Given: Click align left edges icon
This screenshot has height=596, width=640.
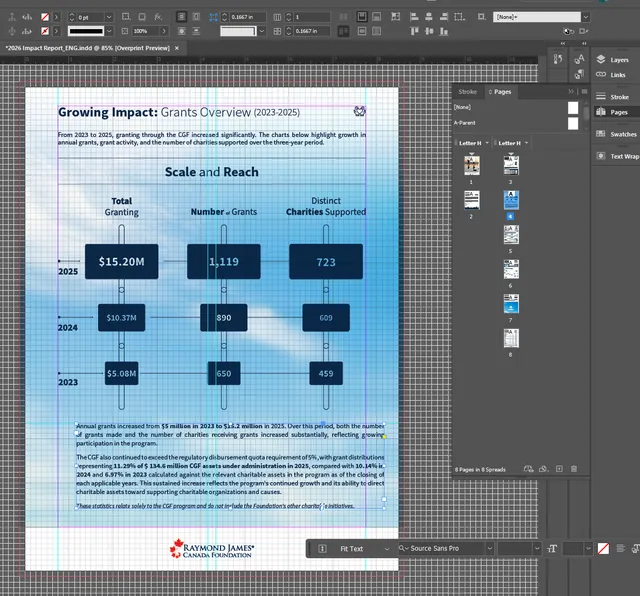Looking at the screenshot, I should pyautogui.click(x=413, y=17).
